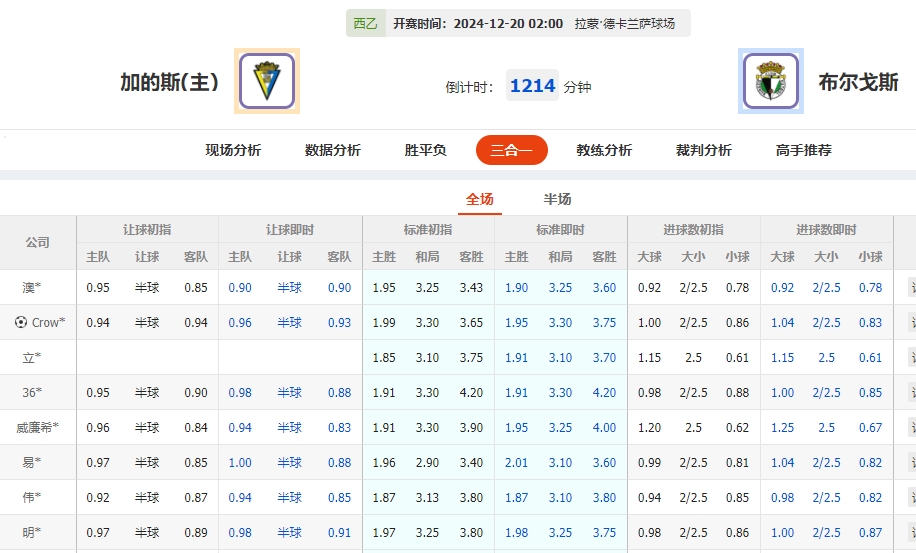This screenshot has width=916, height=553.
Task: Switch to 半场 odds view
Action: click(x=558, y=199)
